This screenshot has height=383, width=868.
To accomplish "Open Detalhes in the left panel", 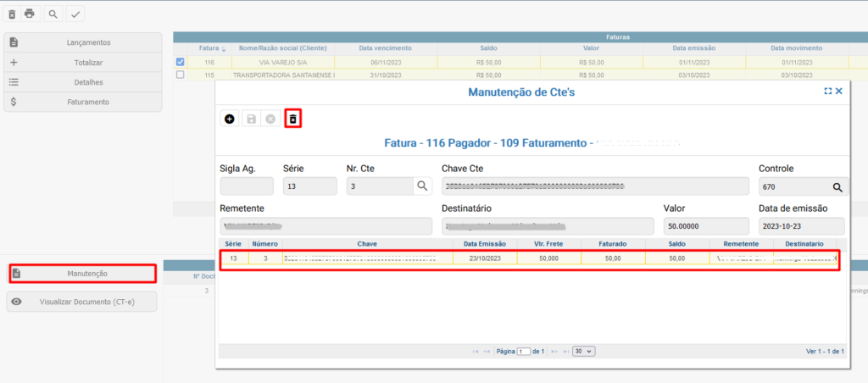I will (x=83, y=82).
